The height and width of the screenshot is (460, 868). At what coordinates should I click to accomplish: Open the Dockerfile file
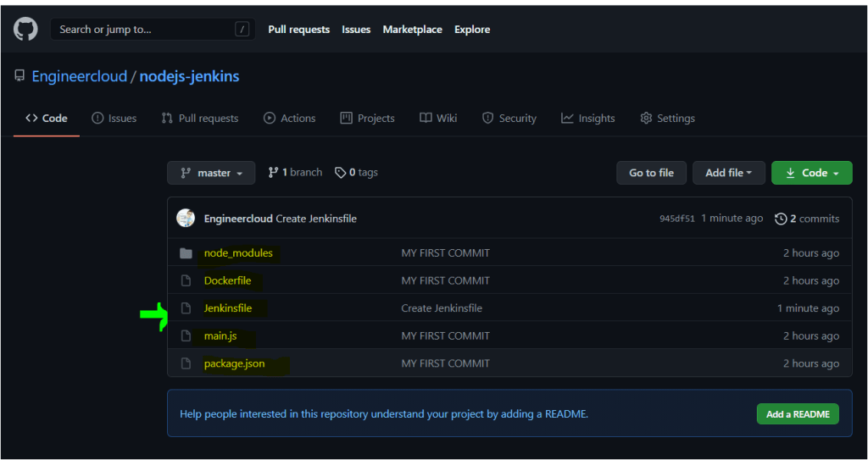tap(227, 280)
